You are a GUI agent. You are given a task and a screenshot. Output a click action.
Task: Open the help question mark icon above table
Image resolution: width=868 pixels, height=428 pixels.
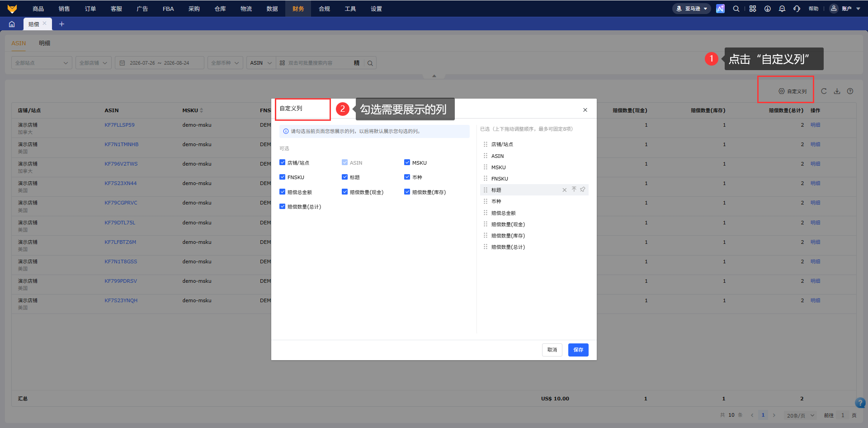pos(850,91)
